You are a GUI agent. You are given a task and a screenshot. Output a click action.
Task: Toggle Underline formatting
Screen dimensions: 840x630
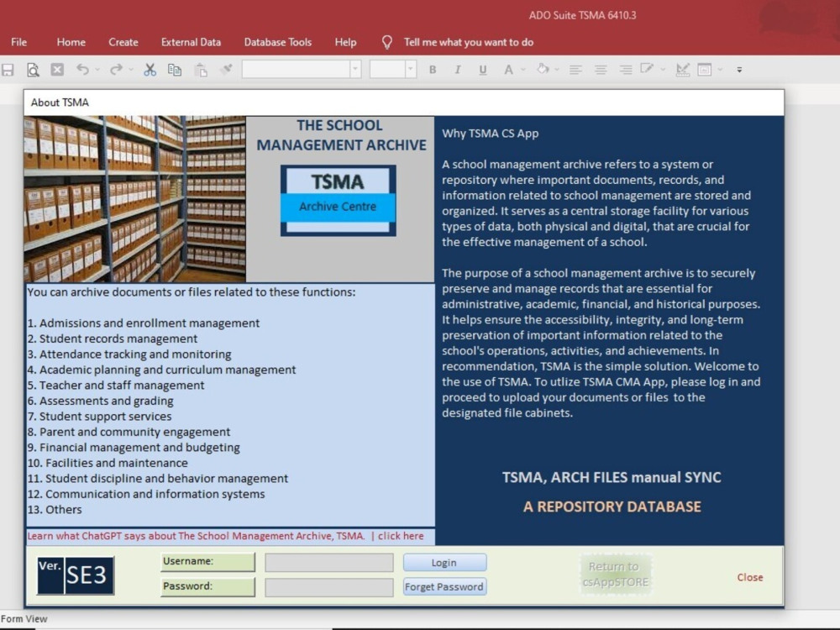coord(483,70)
